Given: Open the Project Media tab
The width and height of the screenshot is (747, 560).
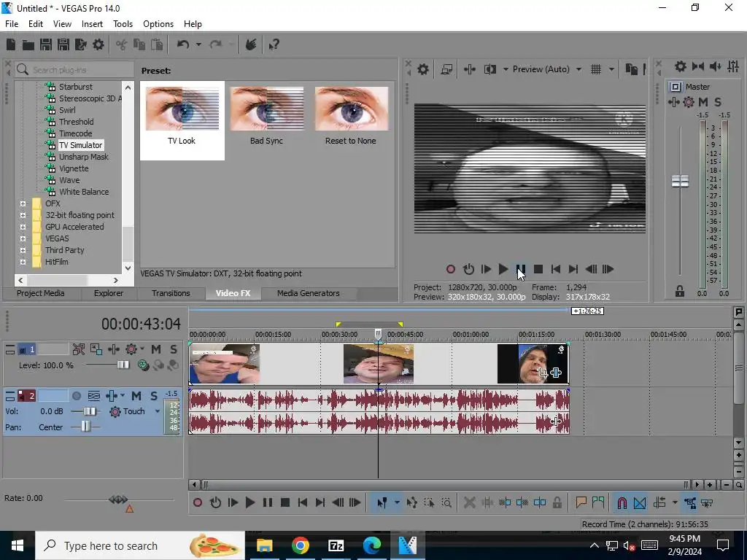Looking at the screenshot, I should pos(41,293).
